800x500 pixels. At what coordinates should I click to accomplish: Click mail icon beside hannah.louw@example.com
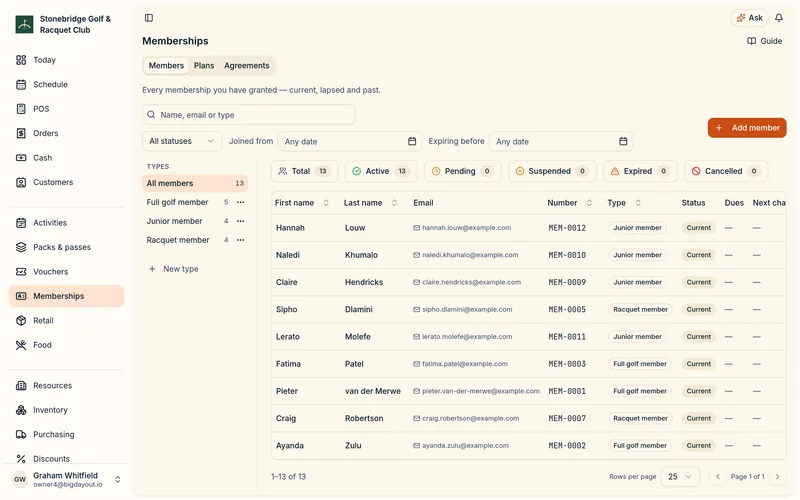[x=416, y=228]
